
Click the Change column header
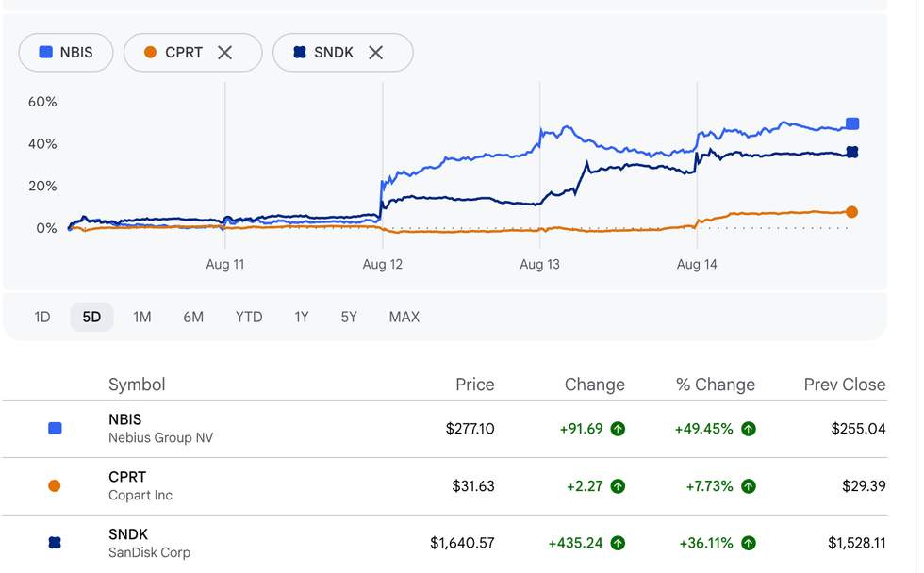click(594, 385)
